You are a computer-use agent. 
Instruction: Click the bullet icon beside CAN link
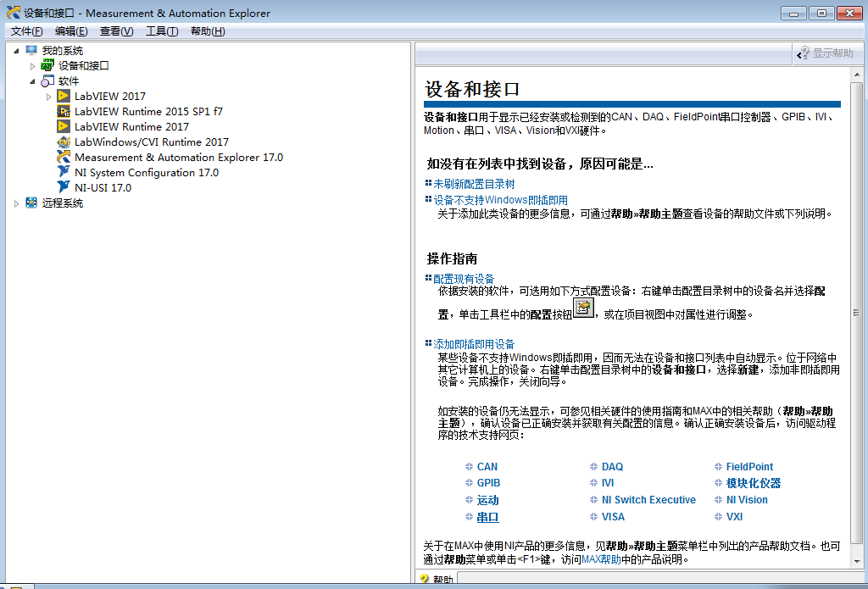coord(469,467)
